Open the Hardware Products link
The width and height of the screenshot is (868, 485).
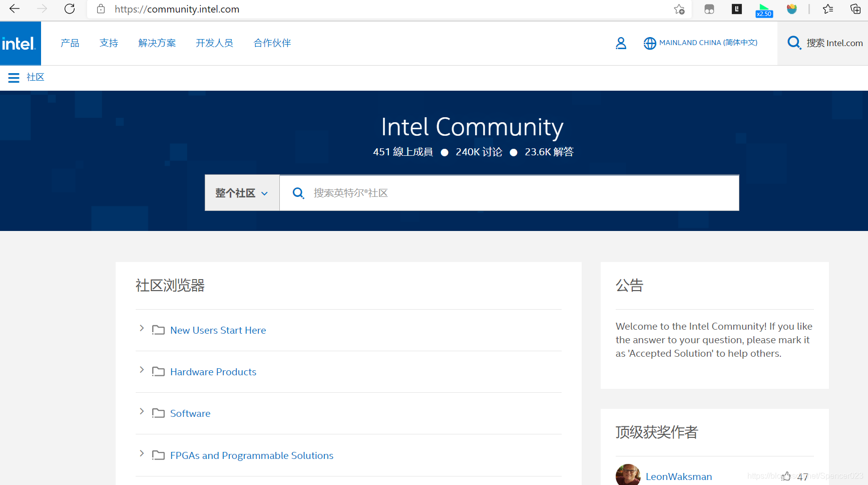click(x=213, y=372)
